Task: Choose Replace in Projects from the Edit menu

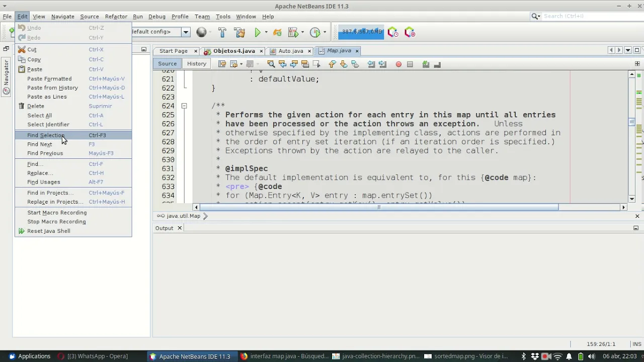Action: pyautogui.click(x=73, y=202)
